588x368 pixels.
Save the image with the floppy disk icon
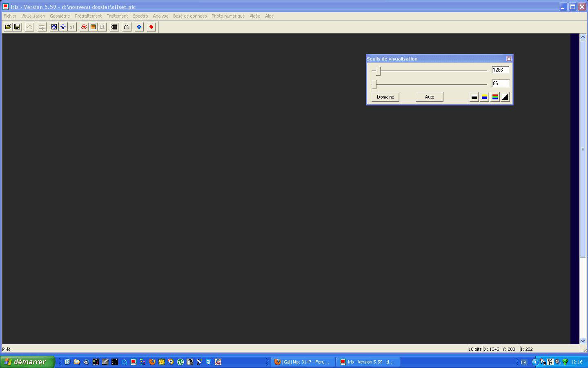coord(17,27)
